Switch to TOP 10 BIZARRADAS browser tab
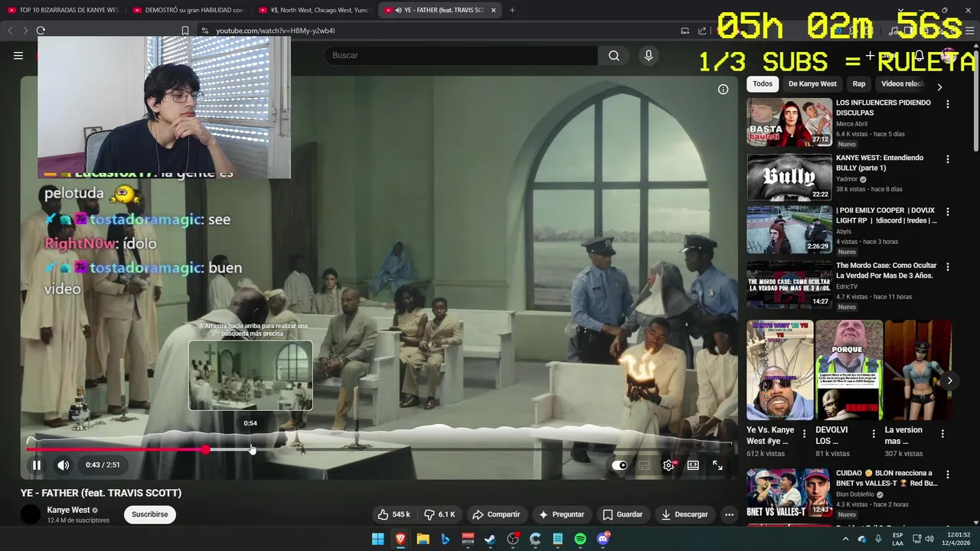Viewport: 980px width, 551px height. [64, 10]
